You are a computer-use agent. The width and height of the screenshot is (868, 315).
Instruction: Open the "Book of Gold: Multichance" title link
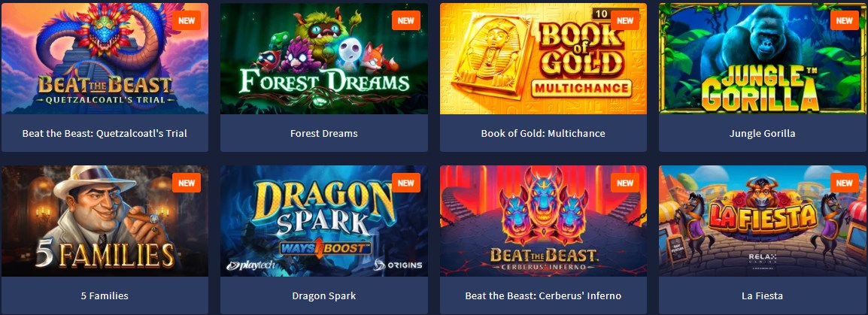click(543, 133)
